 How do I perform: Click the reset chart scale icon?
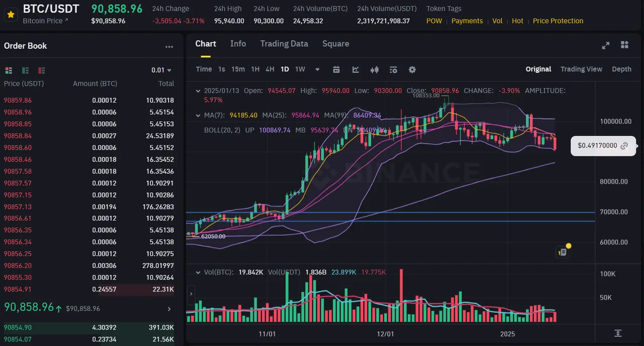point(618,333)
